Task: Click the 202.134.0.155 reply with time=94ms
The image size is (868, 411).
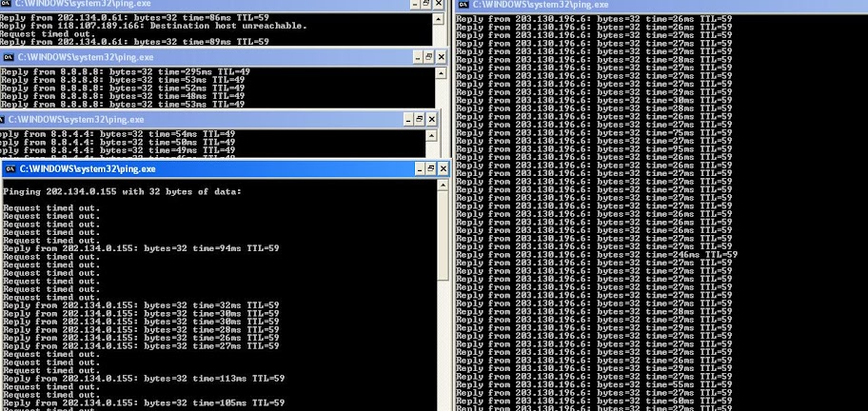Action: (141, 249)
